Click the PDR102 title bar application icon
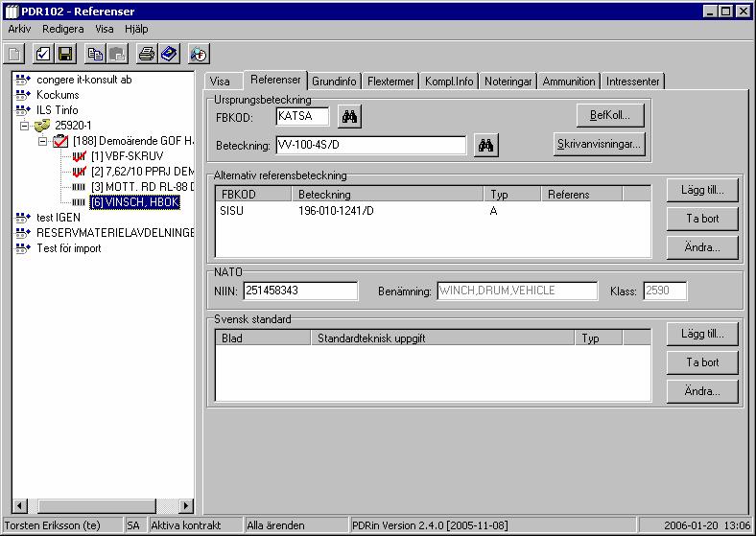756x536 pixels. point(12,12)
